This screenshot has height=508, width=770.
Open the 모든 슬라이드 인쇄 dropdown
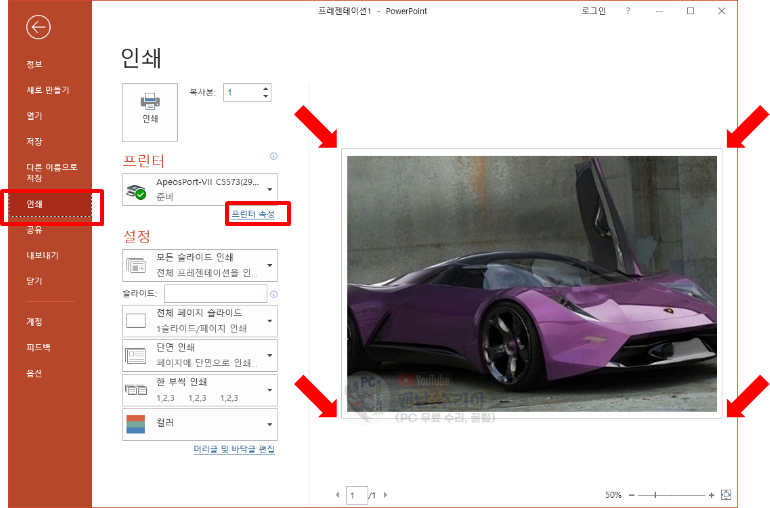click(x=200, y=265)
